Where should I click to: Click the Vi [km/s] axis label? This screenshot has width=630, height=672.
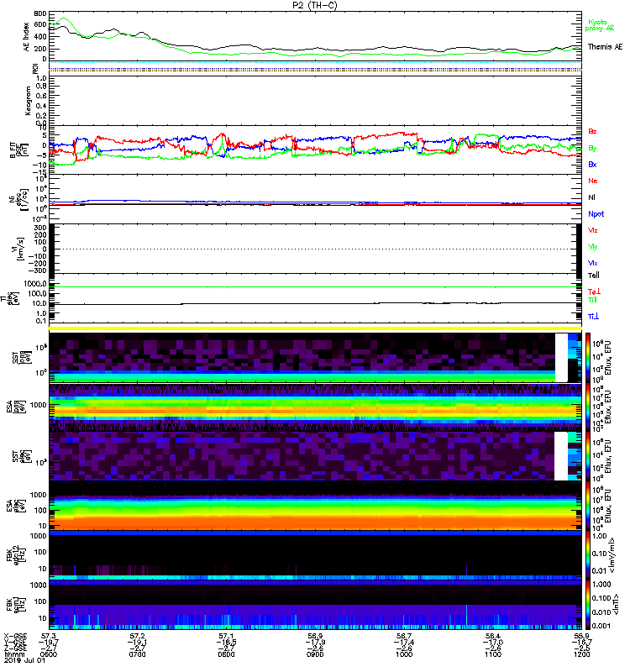(19, 249)
